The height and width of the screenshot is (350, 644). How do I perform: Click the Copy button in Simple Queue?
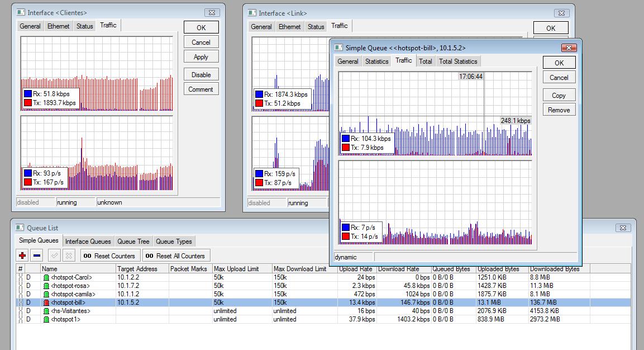click(x=559, y=96)
